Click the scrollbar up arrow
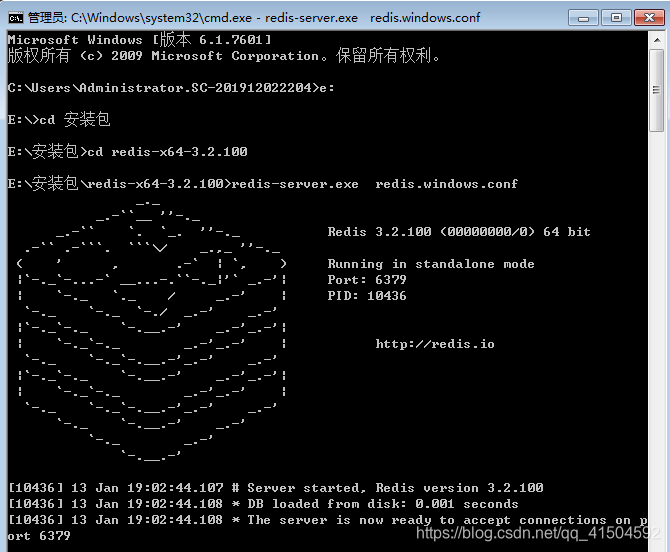670x552 pixels. 657,40
